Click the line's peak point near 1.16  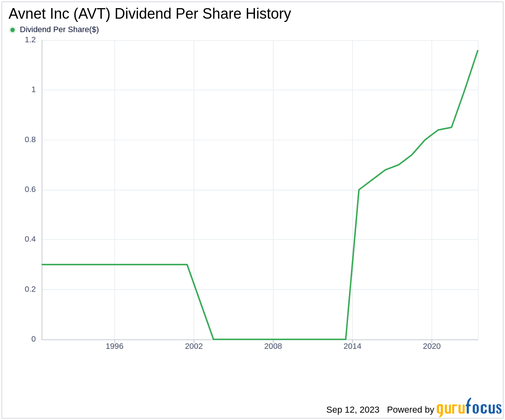[477, 50]
